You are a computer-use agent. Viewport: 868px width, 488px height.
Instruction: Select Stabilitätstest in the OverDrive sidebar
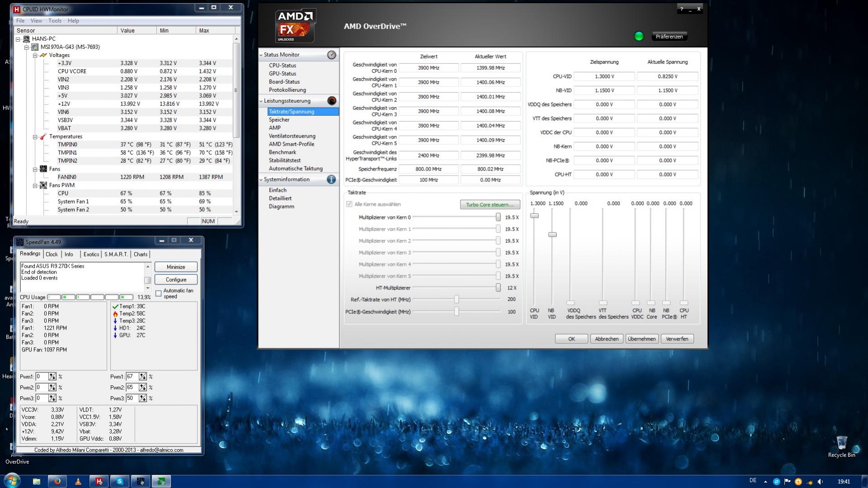coord(285,161)
